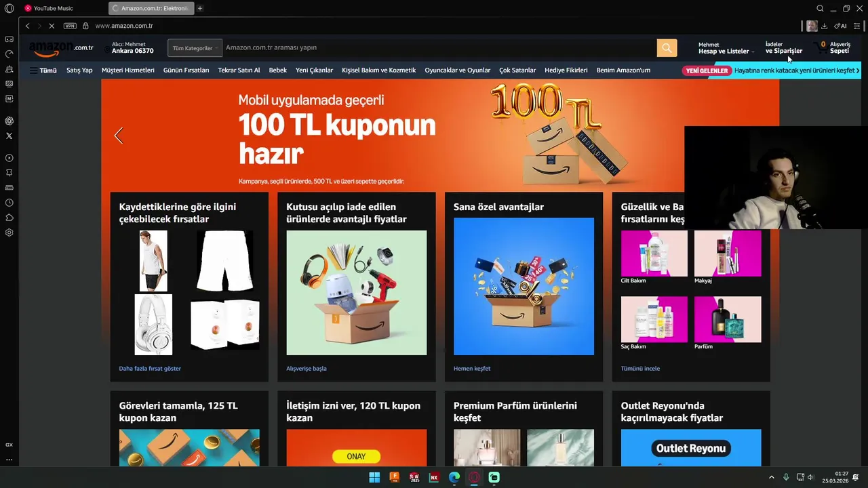Open taskbar volume control
The image size is (868, 488).
[x=810, y=477]
